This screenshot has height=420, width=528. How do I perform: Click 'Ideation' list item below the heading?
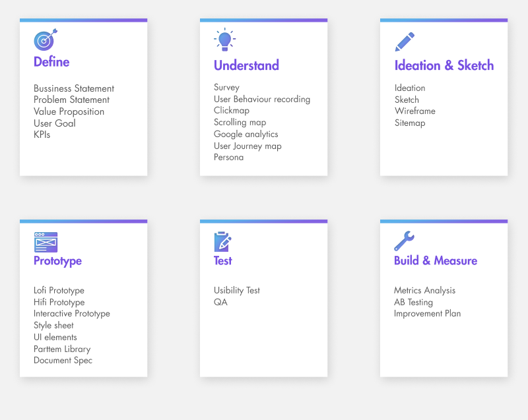click(410, 88)
